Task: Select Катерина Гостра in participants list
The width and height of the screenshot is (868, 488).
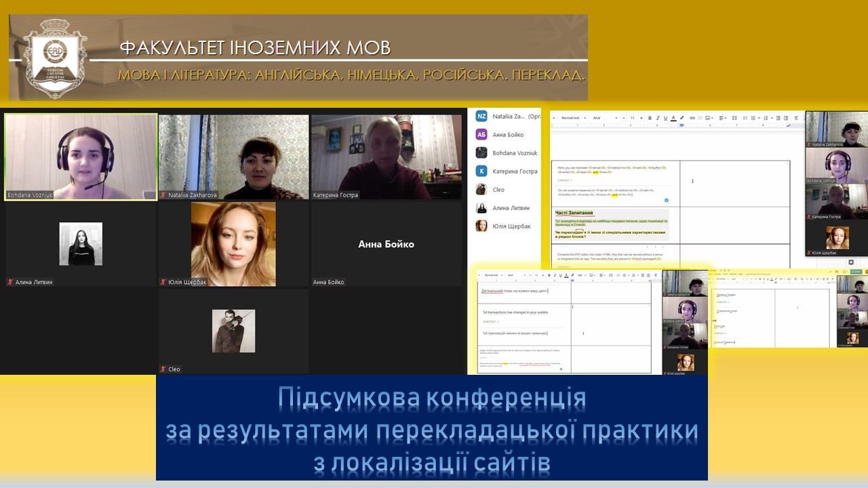Action: click(507, 171)
